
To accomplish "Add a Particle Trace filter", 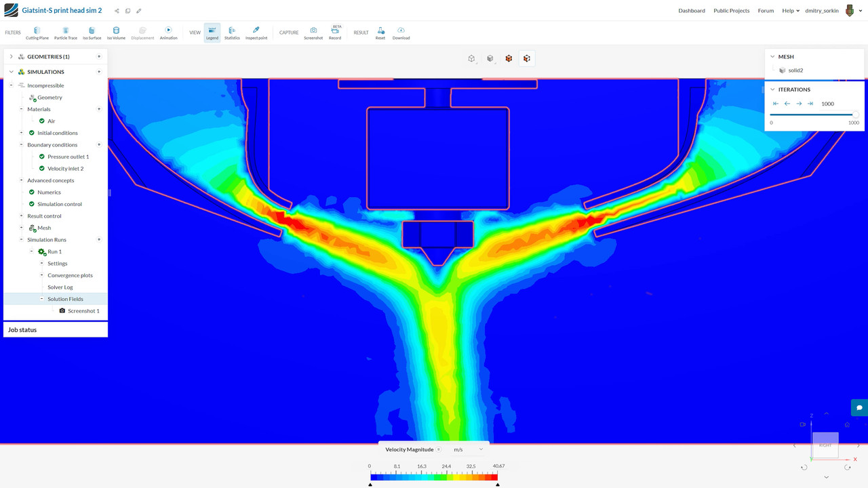I will (x=66, y=33).
